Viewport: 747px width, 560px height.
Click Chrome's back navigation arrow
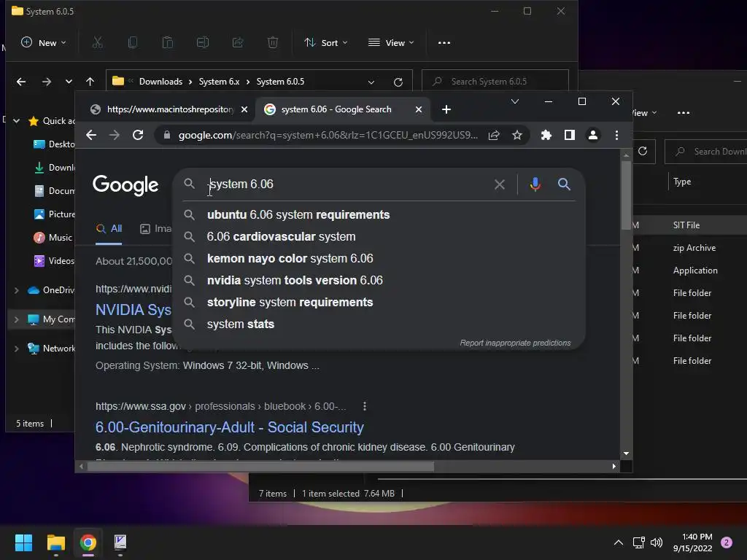pyautogui.click(x=91, y=135)
